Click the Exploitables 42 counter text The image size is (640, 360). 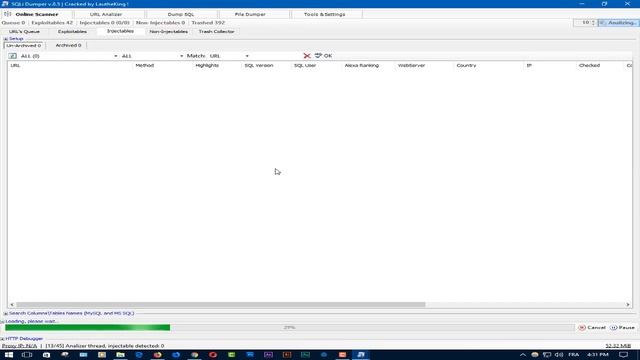pos(52,23)
